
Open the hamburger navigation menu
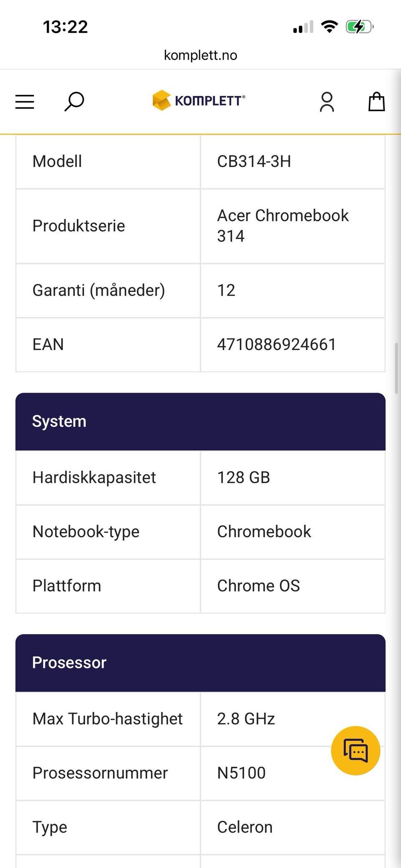25,102
